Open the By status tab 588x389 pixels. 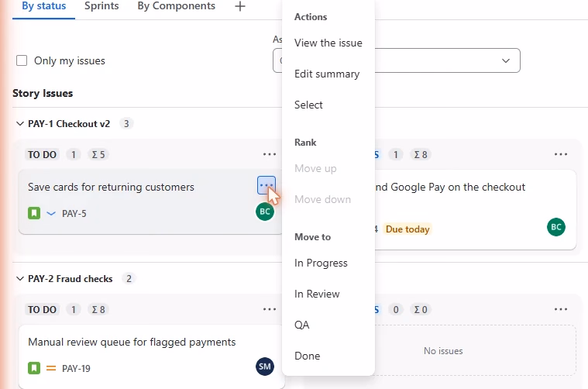[x=44, y=6]
